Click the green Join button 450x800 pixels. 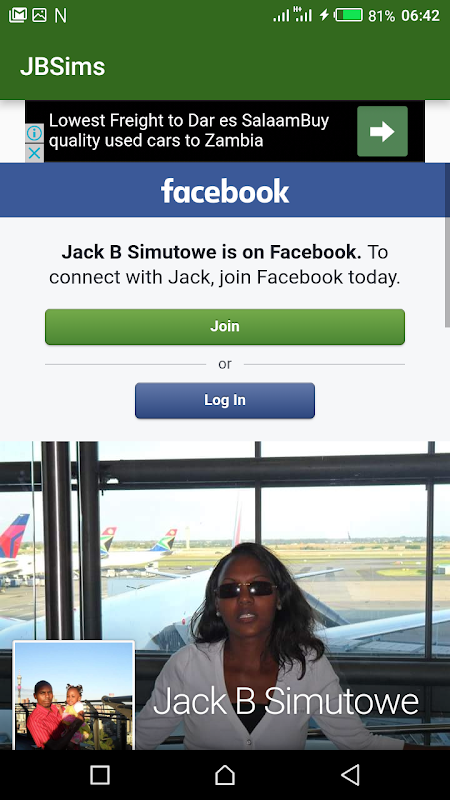click(225, 327)
